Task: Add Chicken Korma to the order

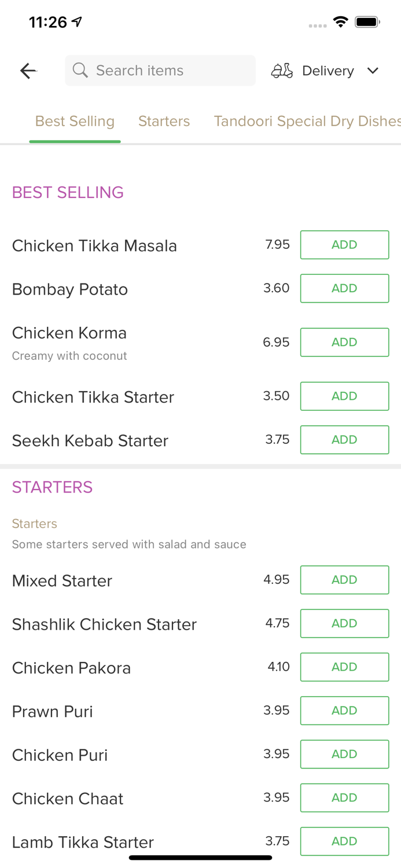Action: click(x=344, y=342)
